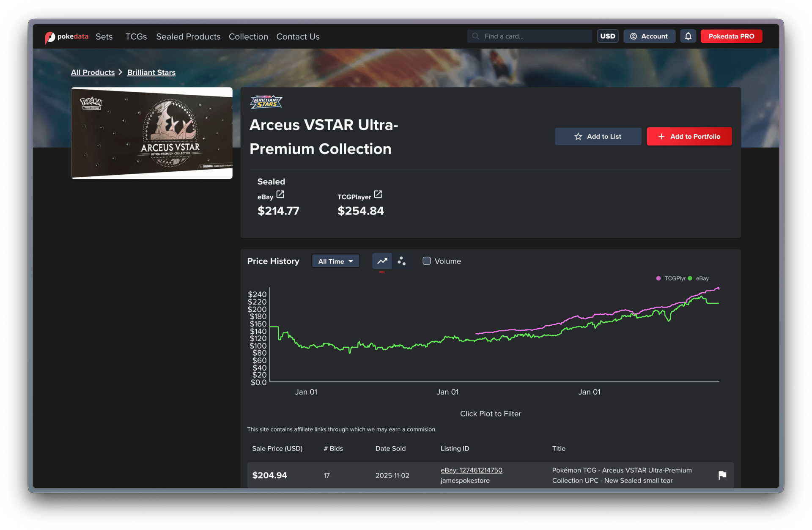Switch to scatter plot view

pos(401,261)
